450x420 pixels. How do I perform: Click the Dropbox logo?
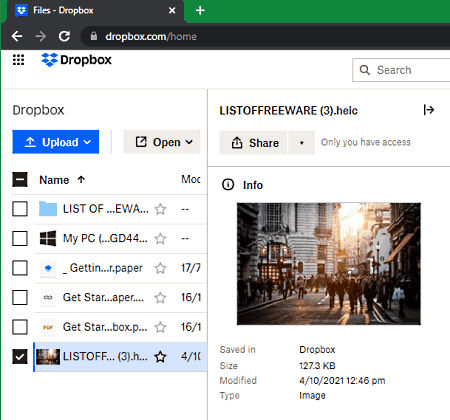pyautogui.click(x=76, y=60)
